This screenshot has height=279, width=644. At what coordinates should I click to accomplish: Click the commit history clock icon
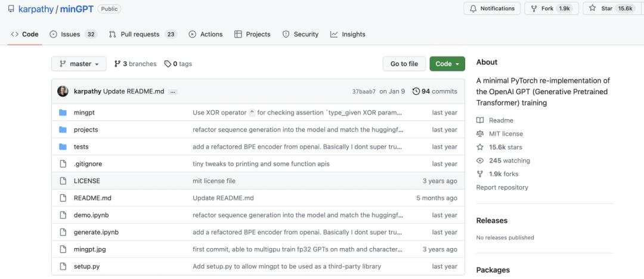416,91
